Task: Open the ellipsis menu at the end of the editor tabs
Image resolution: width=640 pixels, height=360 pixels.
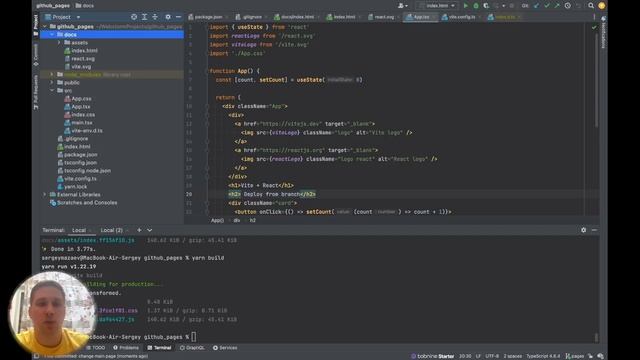Action: point(594,17)
